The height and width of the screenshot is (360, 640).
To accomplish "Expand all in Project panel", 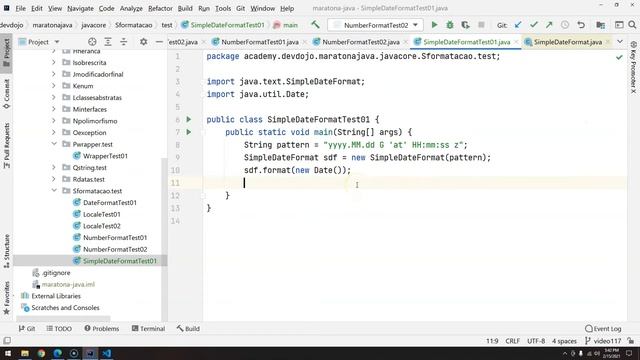I will (108, 42).
